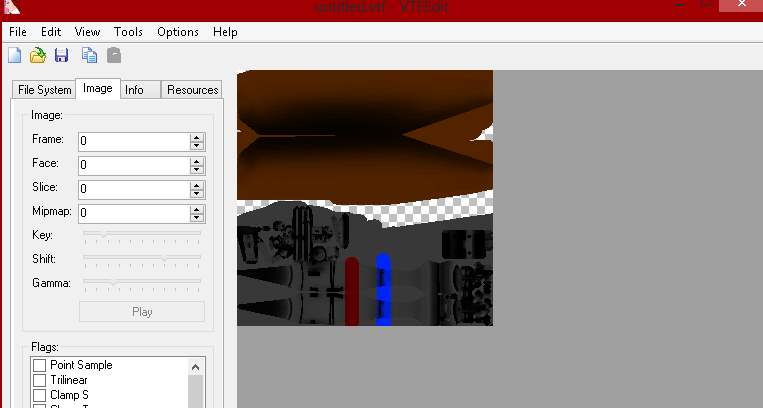Enable the Trilinear flag checkbox
Viewport: 763px width, 408px height.
pos(40,380)
